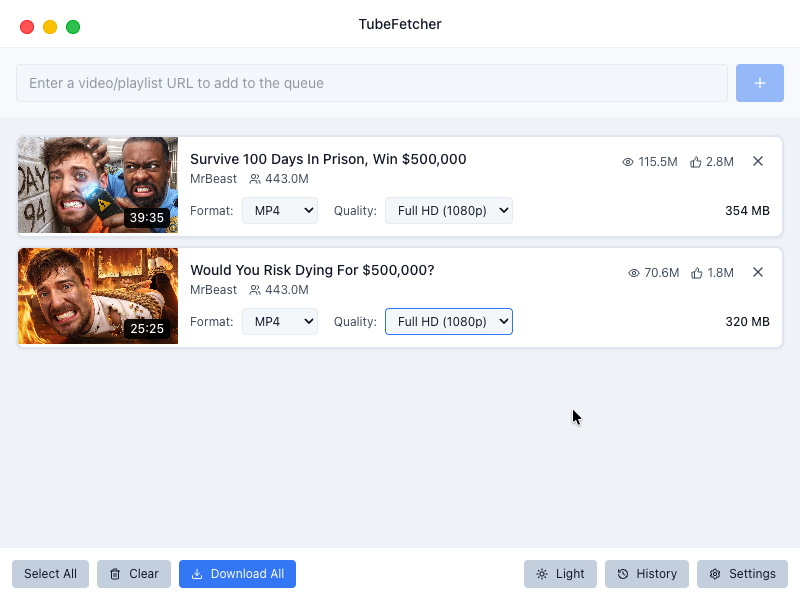The image size is (800, 600).
Task: Open the Quality dropdown showing Full HD 1080p
Action: point(449,210)
